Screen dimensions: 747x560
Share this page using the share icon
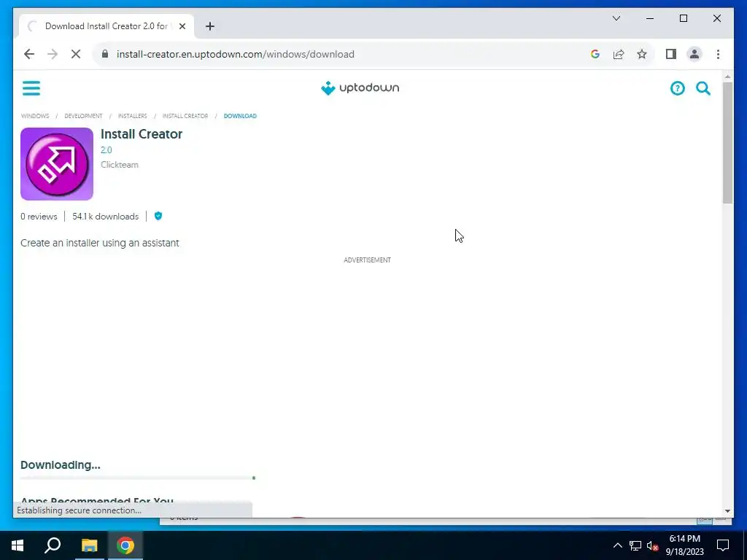pos(619,54)
